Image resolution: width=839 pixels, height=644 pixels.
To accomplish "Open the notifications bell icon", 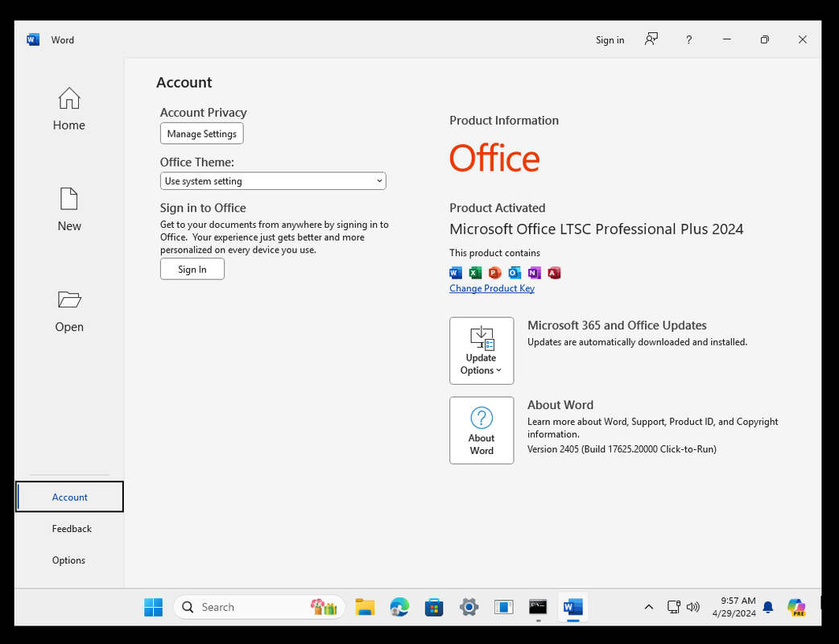I will 768,607.
